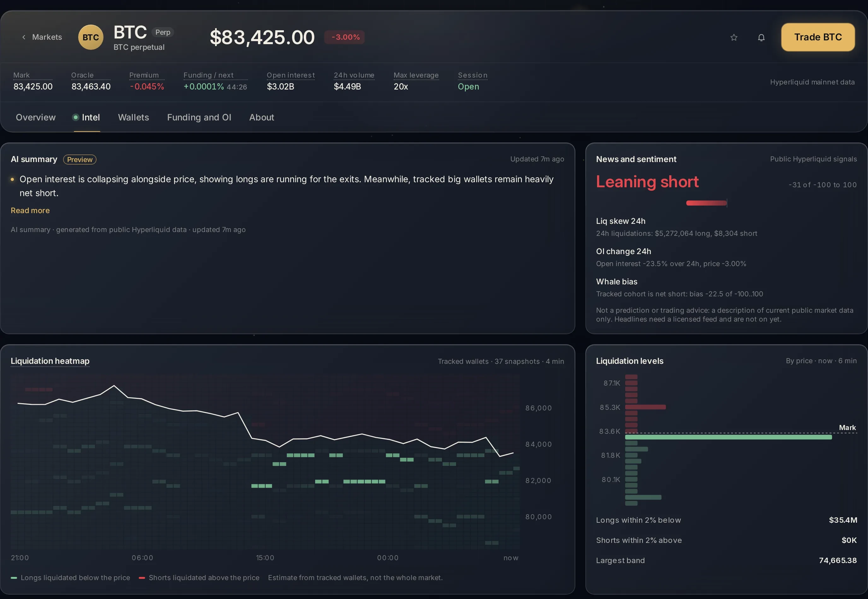868x599 pixels.
Task: Switch to the Wallets tab
Action: (133, 118)
